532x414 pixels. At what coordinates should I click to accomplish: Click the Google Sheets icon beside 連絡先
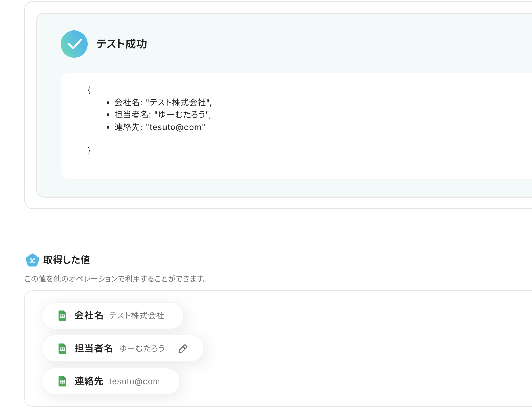pyautogui.click(x=62, y=381)
